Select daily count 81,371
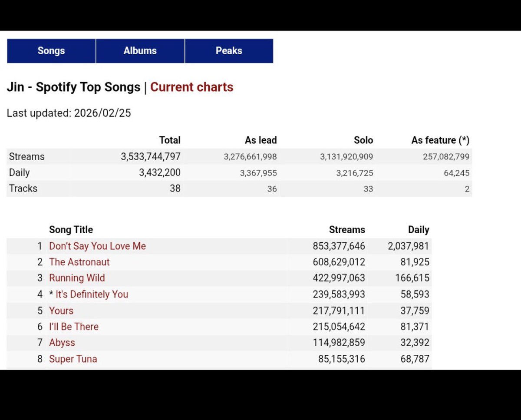Viewport: 521px width, 420px height. click(x=415, y=327)
